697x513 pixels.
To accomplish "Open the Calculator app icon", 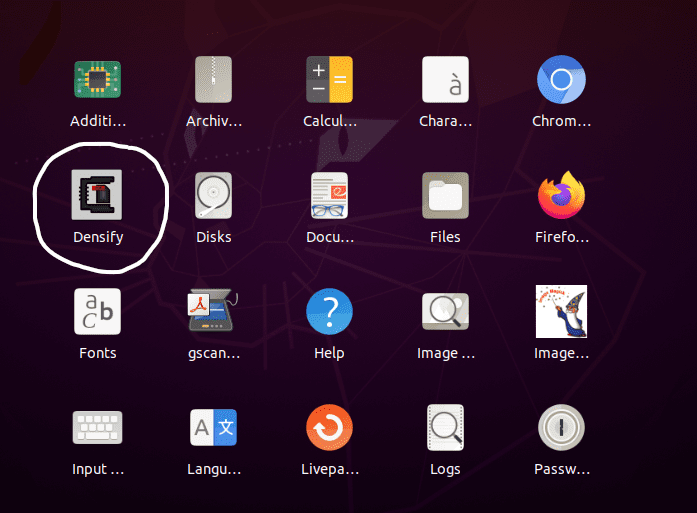I will click(329, 80).
